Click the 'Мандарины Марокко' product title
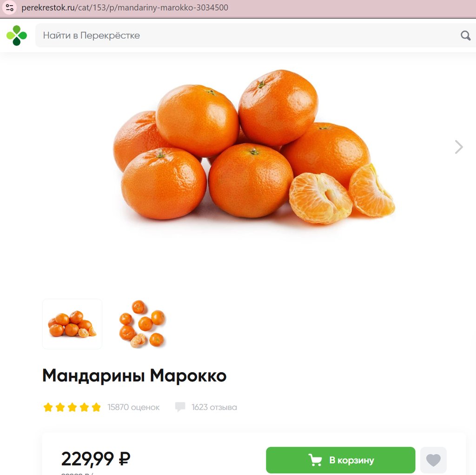The height and width of the screenshot is (475, 476). 134,376
